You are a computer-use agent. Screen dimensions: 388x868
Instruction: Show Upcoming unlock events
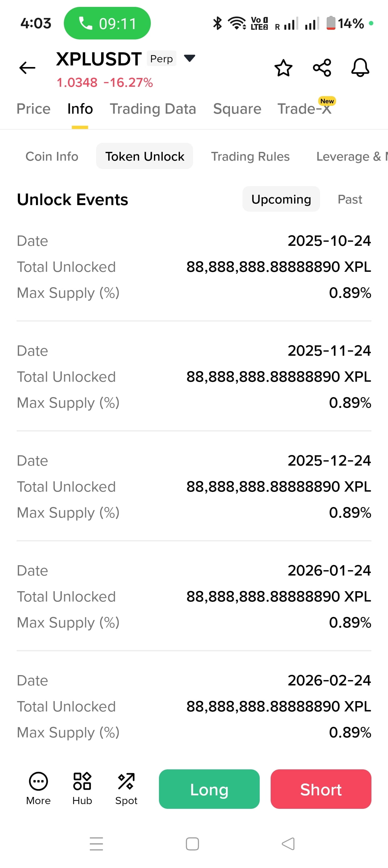click(281, 199)
